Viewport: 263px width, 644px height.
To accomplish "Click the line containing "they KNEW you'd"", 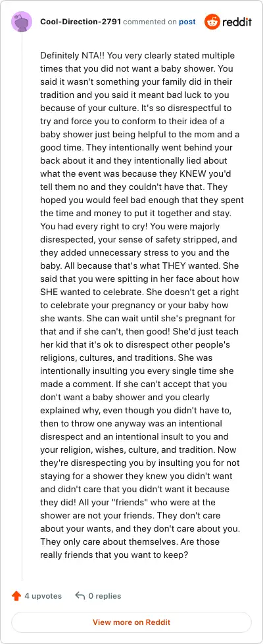I will 135,173.
